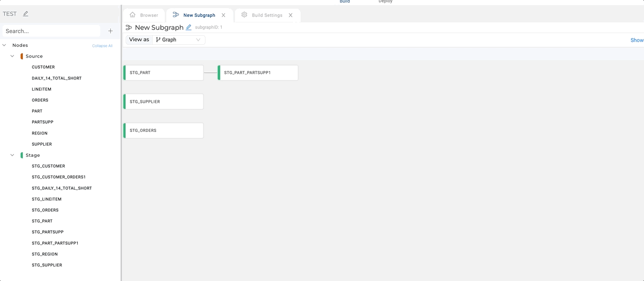The height and width of the screenshot is (281, 644).
Task: Switch to the New Subgraph tab
Action: 199,15
